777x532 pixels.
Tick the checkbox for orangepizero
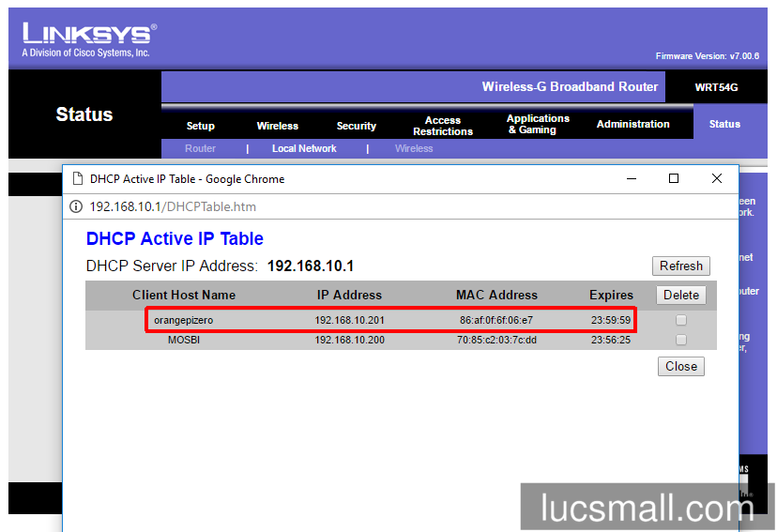(681, 321)
